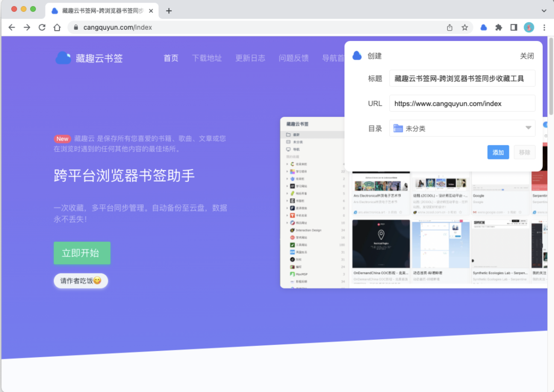Click the 添加 button in the popup
Screen dimensions: 554x392
click(498, 152)
